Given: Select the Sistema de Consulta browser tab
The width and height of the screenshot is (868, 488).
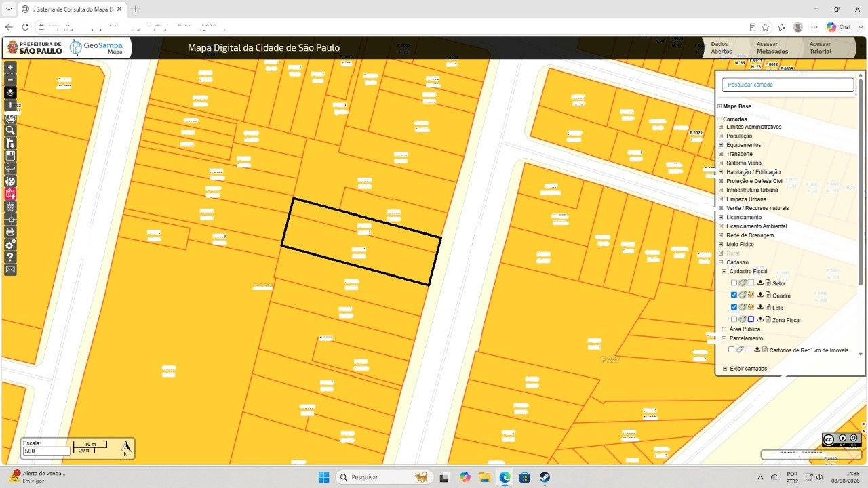Looking at the screenshot, I should [71, 9].
